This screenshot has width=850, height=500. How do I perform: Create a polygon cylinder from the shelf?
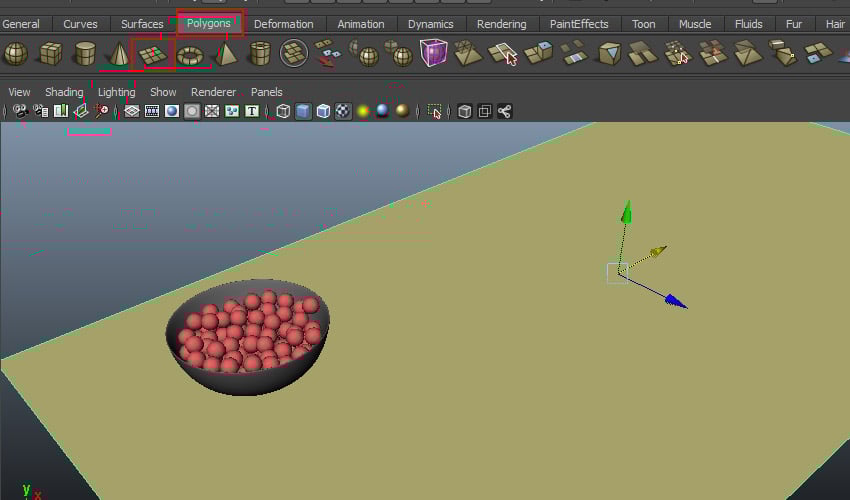click(85, 54)
